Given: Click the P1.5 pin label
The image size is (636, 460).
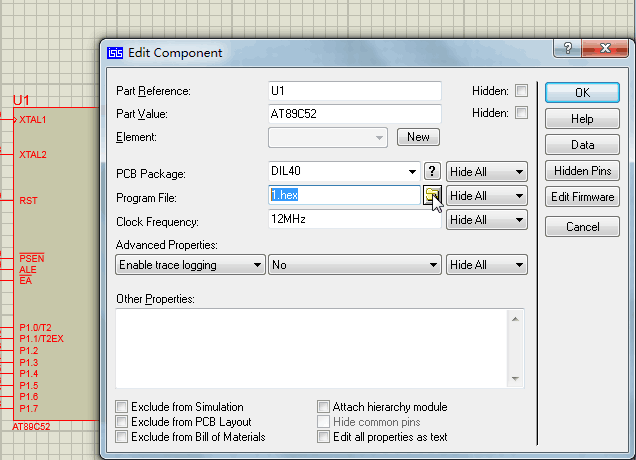Looking at the screenshot, I should click(29, 385).
